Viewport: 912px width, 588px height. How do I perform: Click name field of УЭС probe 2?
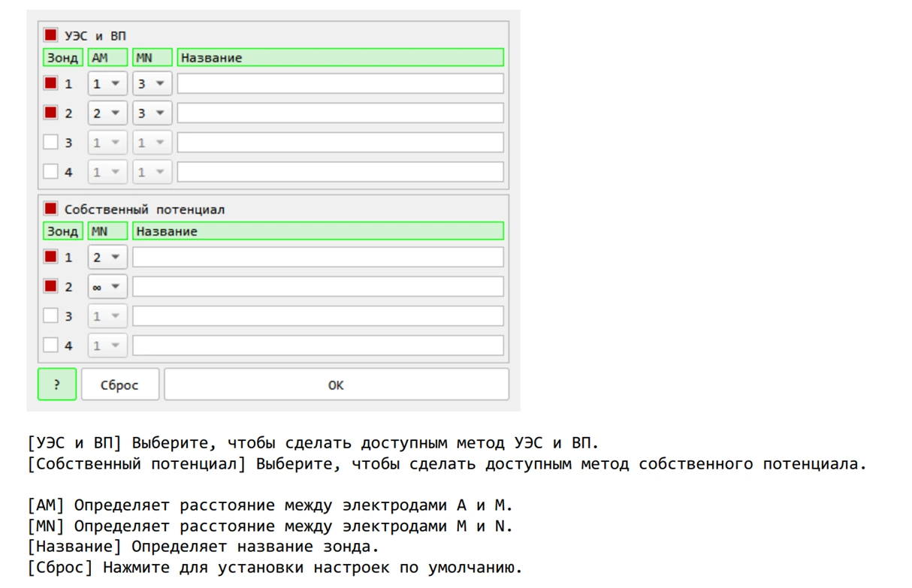340,113
